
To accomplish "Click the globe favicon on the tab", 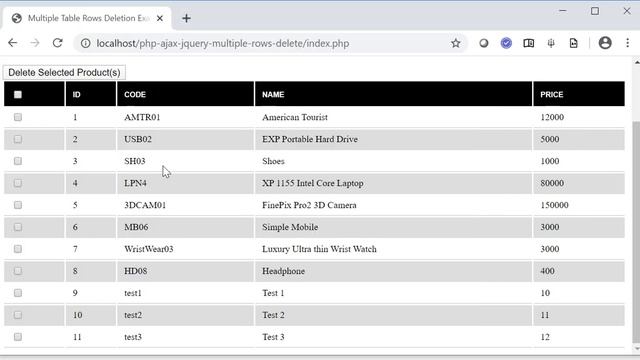I will [17, 18].
